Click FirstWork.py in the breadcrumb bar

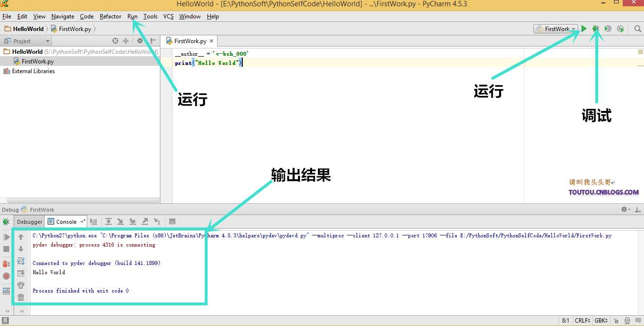click(71, 29)
